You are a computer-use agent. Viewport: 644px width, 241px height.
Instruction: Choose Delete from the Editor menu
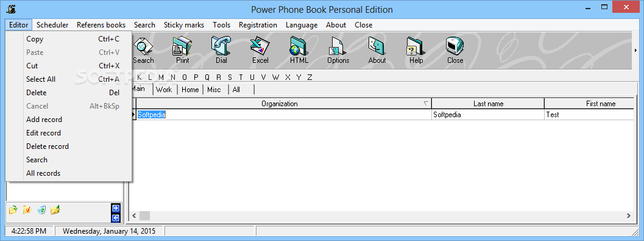click(x=69, y=93)
